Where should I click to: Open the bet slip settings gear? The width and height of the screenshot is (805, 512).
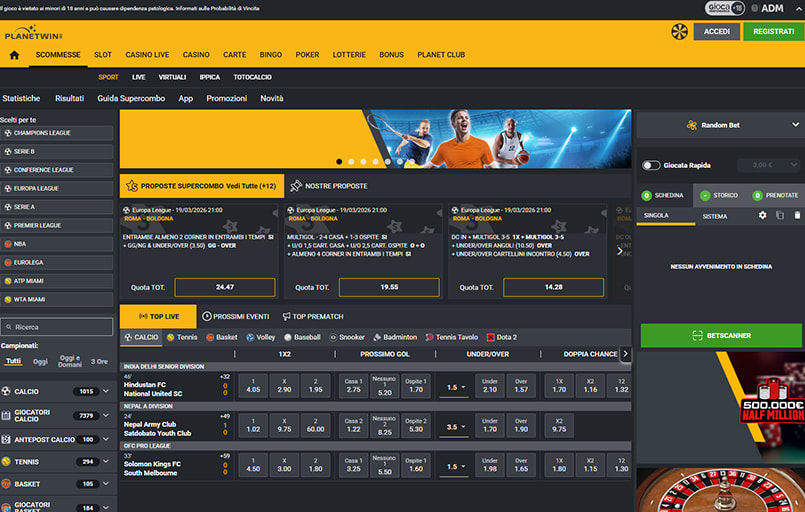(x=763, y=215)
